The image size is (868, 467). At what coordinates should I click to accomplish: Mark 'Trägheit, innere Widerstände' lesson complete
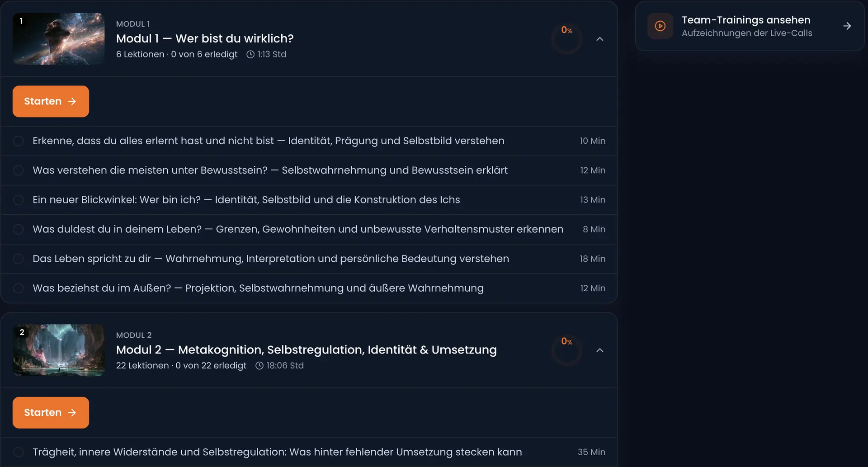(19, 452)
